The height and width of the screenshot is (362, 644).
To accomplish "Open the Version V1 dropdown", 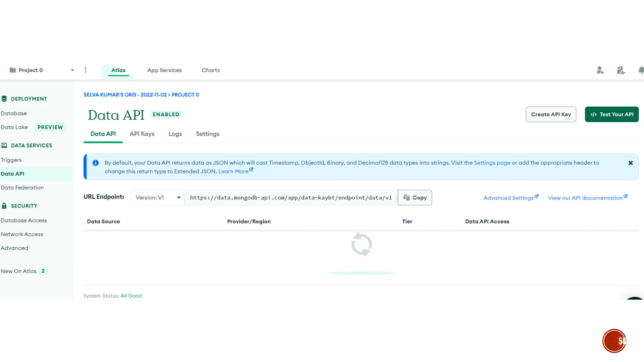I will [158, 198].
